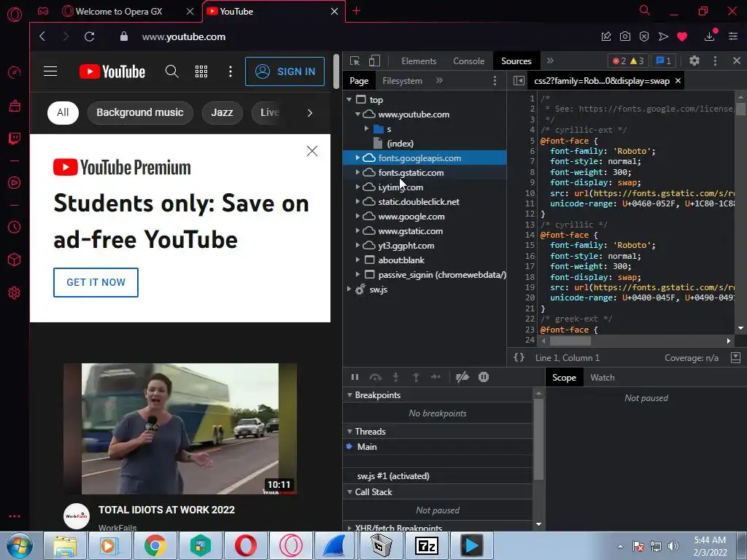This screenshot has width=747, height=560.
Task: Select the (index) file
Action: [x=400, y=144]
